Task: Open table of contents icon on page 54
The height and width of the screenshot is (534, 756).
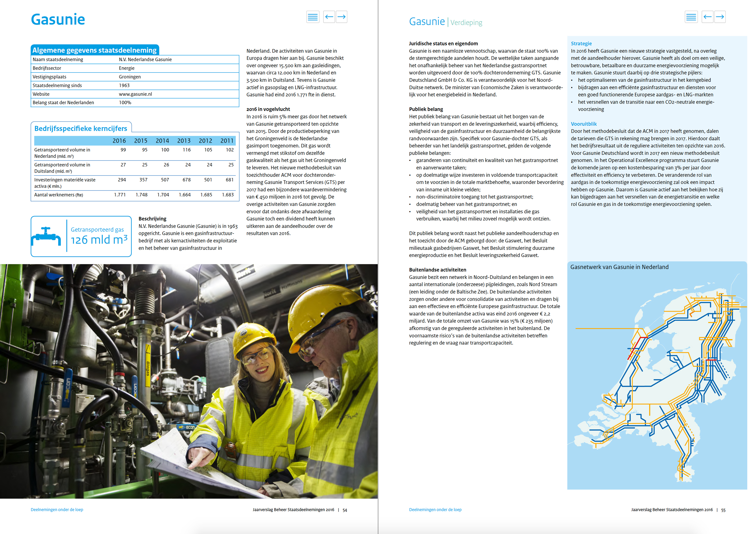Action: [x=312, y=17]
